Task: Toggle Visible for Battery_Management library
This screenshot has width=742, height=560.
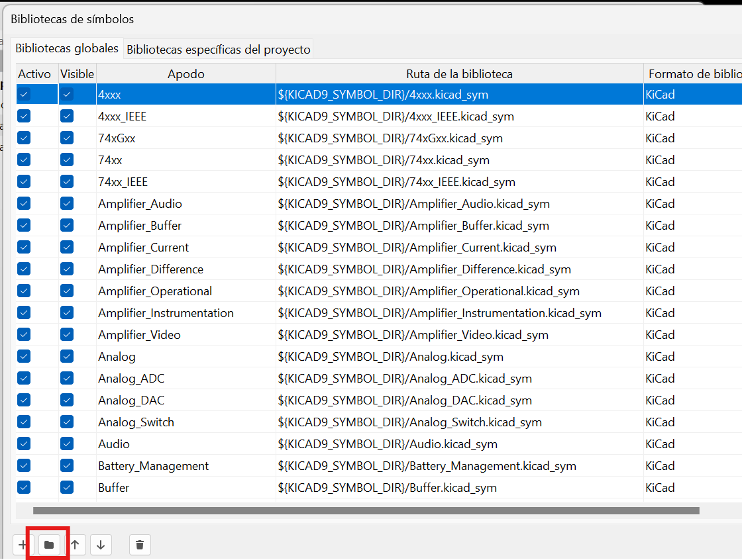Action: (67, 465)
